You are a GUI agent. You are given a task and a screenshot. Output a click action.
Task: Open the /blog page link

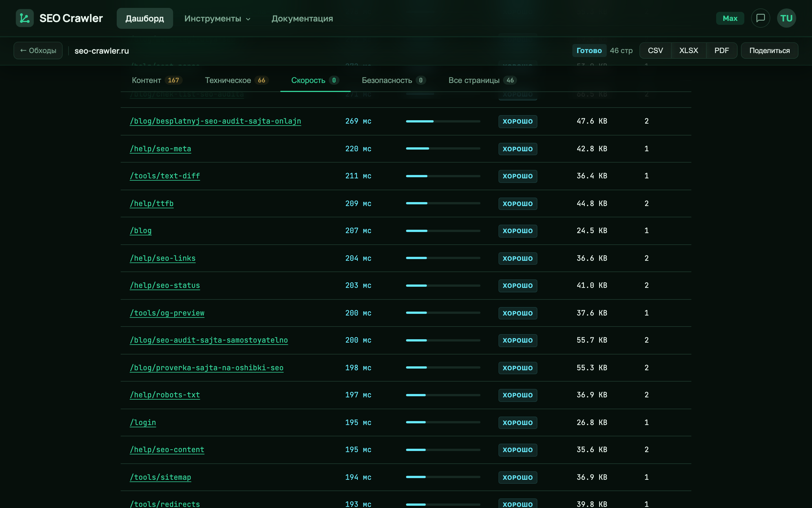coord(141,231)
